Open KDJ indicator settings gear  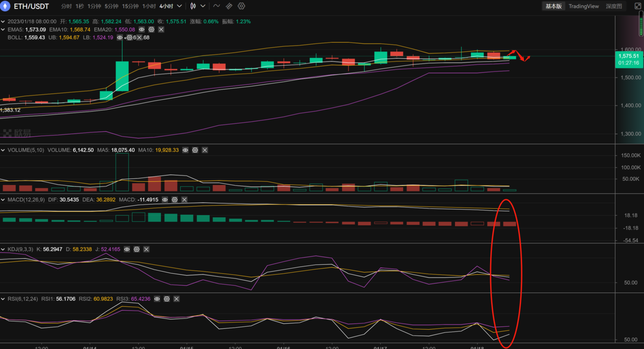point(137,249)
